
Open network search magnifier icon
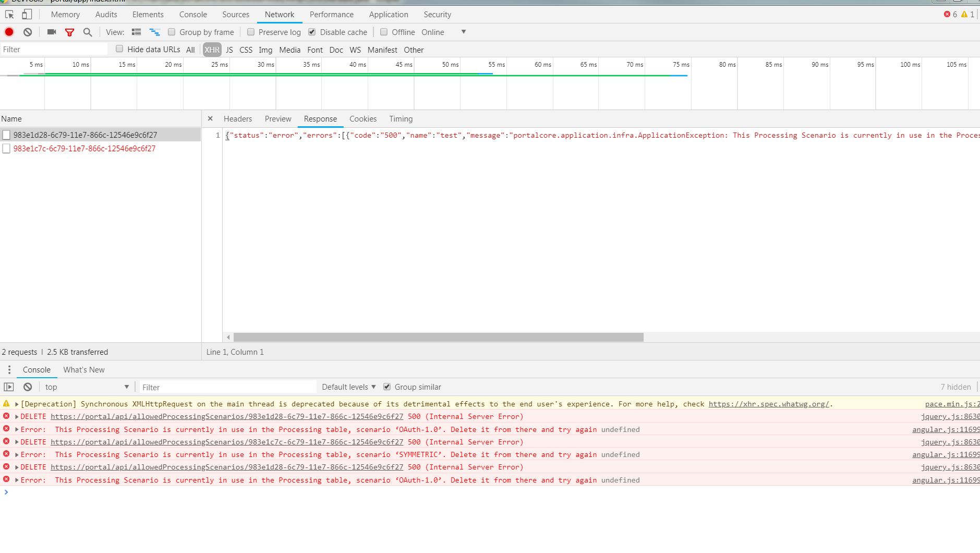[x=88, y=32]
